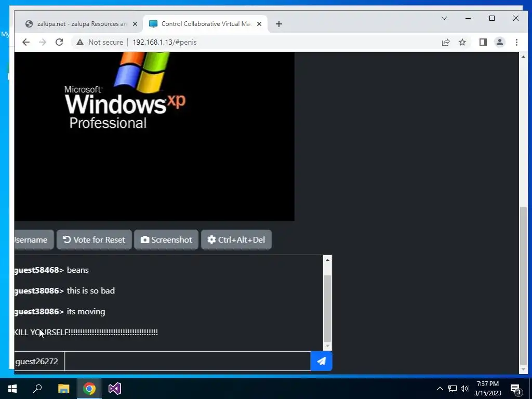
Task: Open the share page icon in address bar
Action: (445, 42)
